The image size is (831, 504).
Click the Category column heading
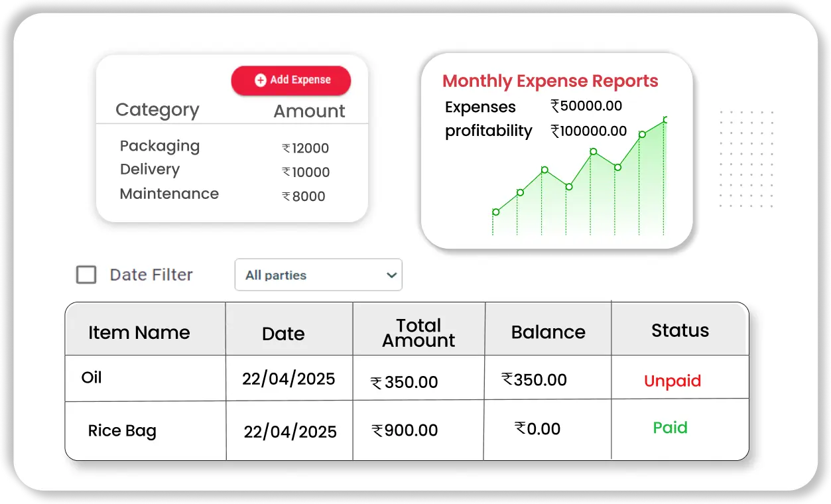(x=157, y=109)
